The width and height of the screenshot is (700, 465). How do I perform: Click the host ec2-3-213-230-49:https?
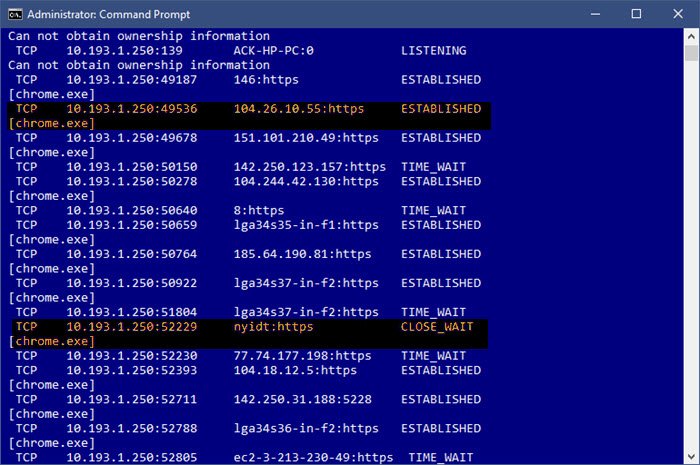(x=313, y=457)
